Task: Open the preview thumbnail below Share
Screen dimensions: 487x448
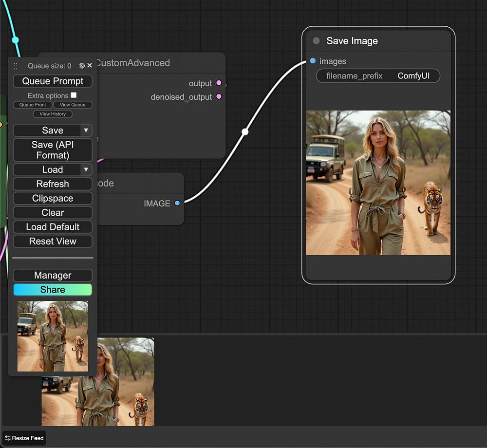Action: 53,336
